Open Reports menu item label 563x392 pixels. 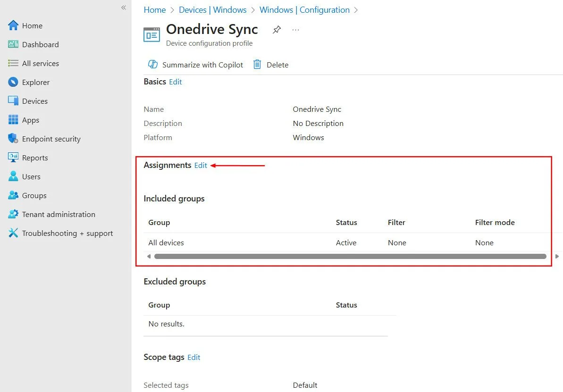pyautogui.click(x=35, y=158)
